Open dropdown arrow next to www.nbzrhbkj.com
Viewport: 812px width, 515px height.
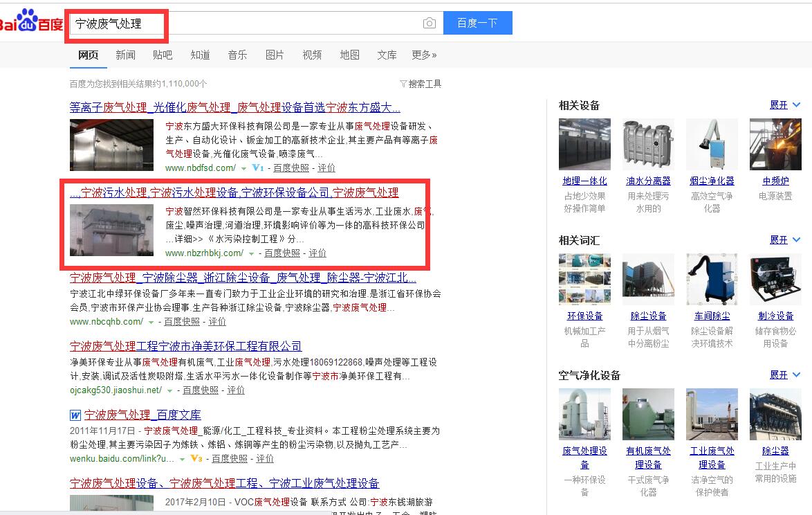point(251,253)
